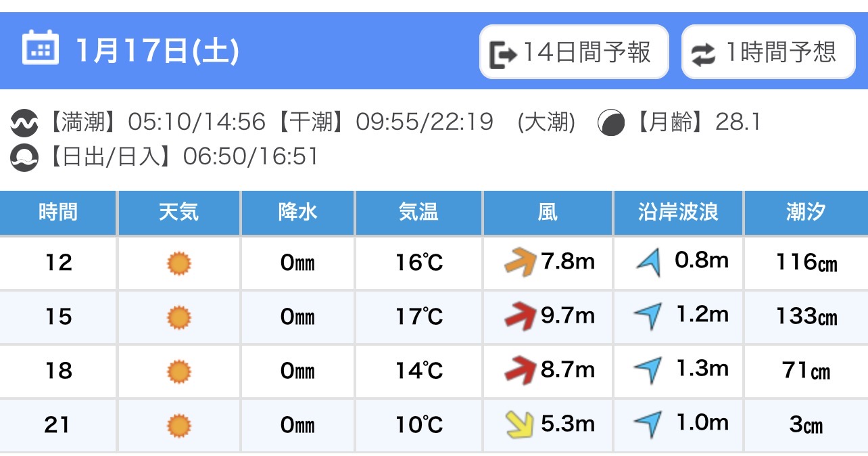
Task: Click the sunrise icon beside 日出/日入
Action: point(24,158)
